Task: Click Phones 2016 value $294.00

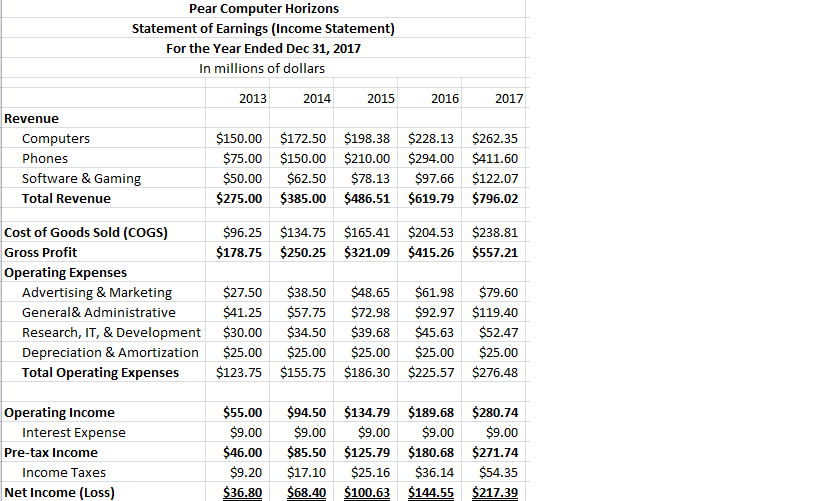Action: pos(431,158)
